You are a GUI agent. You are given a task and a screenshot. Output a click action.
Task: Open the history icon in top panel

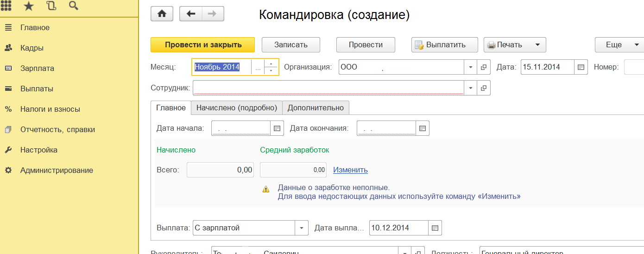tap(51, 6)
